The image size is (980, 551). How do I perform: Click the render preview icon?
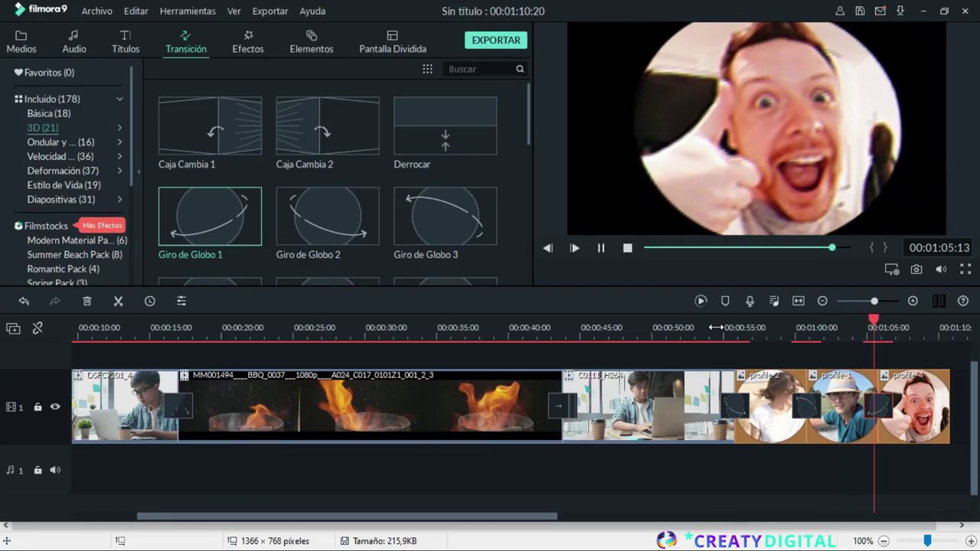pyautogui.click(x=701, y=302)
